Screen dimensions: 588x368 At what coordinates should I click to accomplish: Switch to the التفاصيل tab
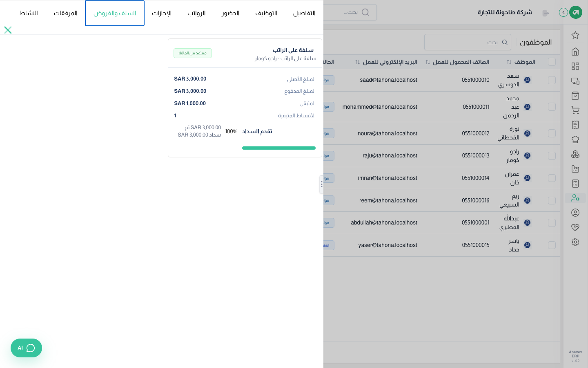(x=304, y=13)
